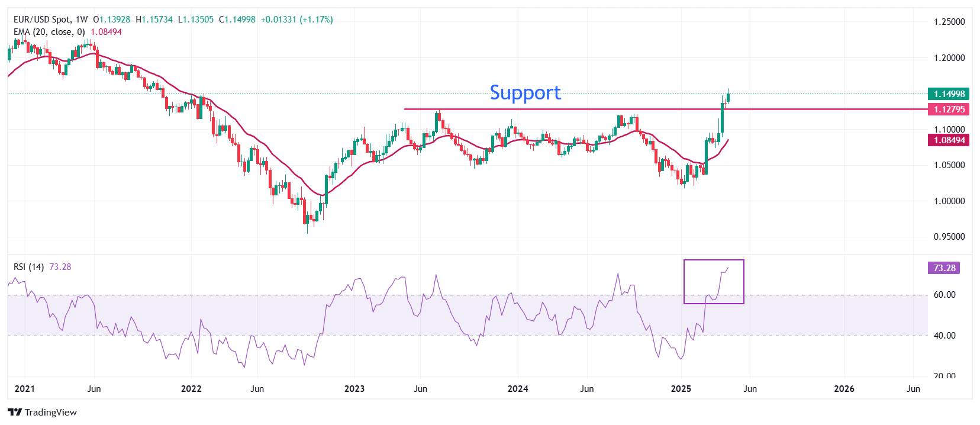Click the 2021 label on time axis

pyautogui.click(x=24, y=389)
